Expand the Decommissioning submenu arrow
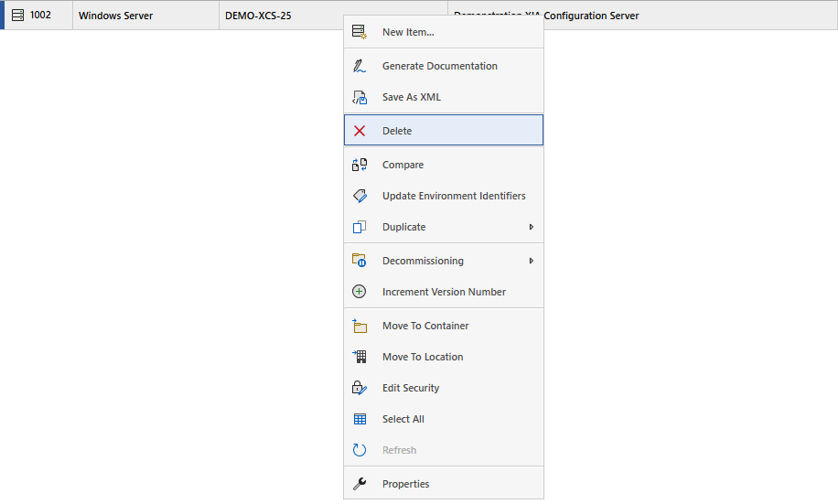Viewport: 838px width, 504px height. pos(532,261)
